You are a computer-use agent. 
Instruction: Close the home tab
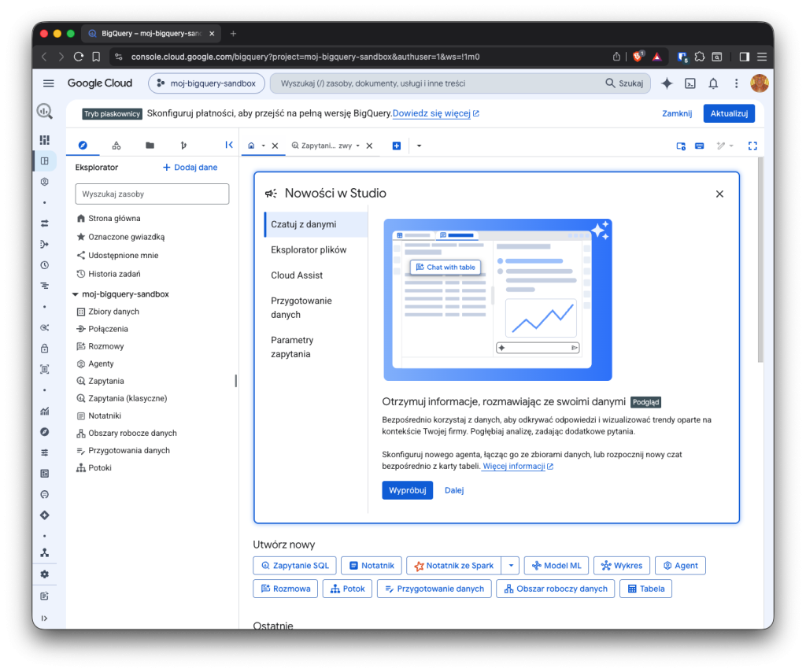click(x=275, y=146)
